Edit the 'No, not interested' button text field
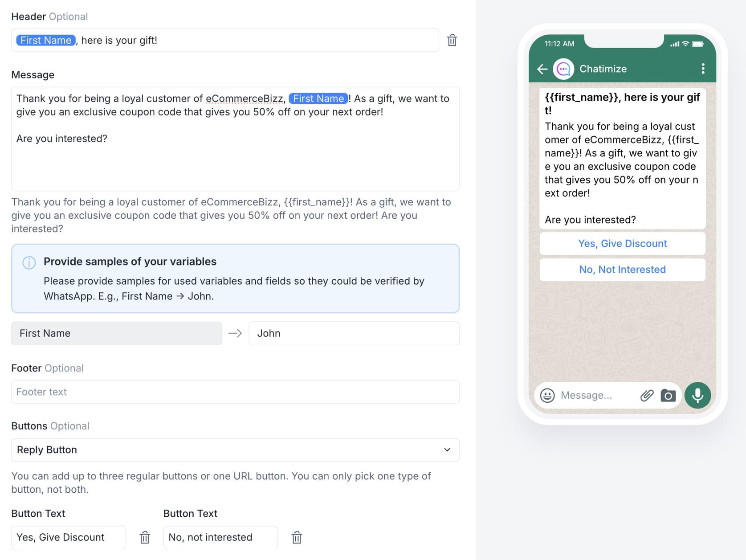746x560 pixels. (220, 537)
